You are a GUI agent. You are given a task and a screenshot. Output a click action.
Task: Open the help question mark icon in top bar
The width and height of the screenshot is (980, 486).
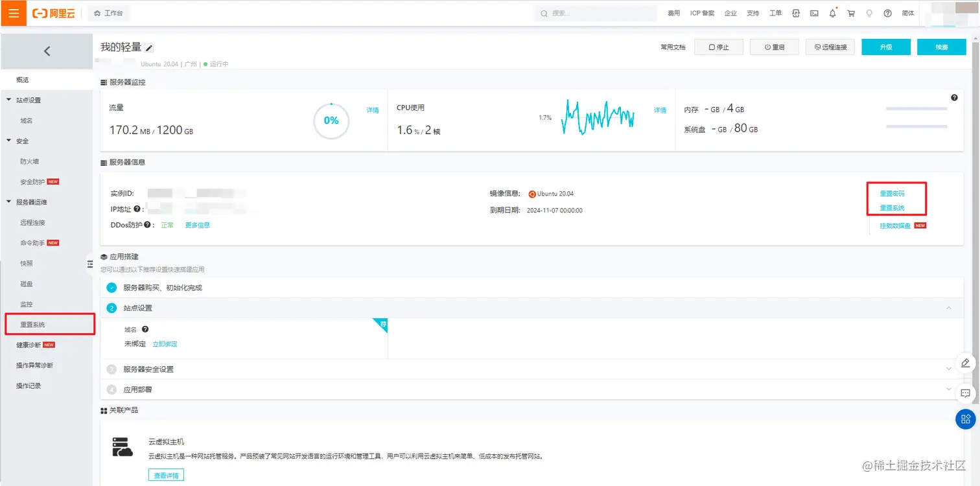pyautogui.click(x=887, y=13)
